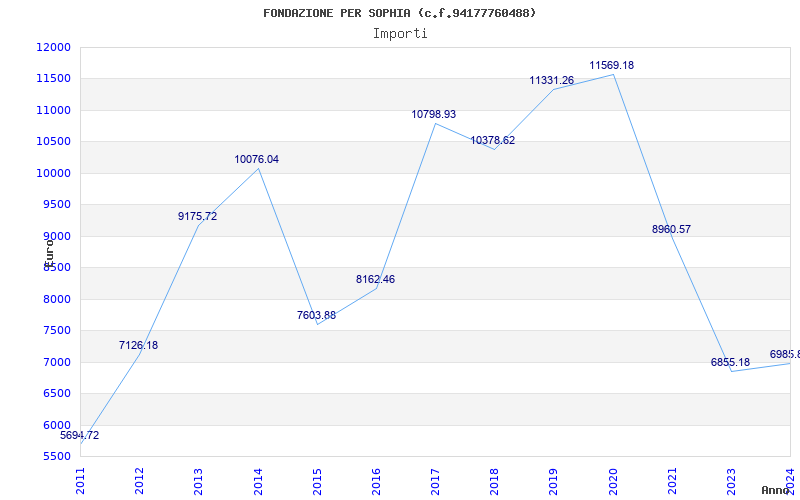
Task: Select data label 11569.18
Action: click(612, 65)
